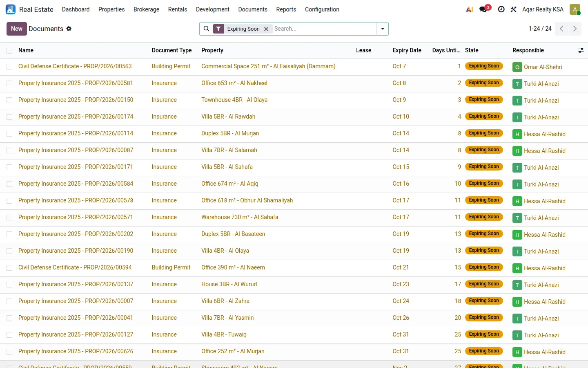Screen dimensions: 588x368
Task: Click the New button
Action: pyautogui.click(x=17, y=29)
